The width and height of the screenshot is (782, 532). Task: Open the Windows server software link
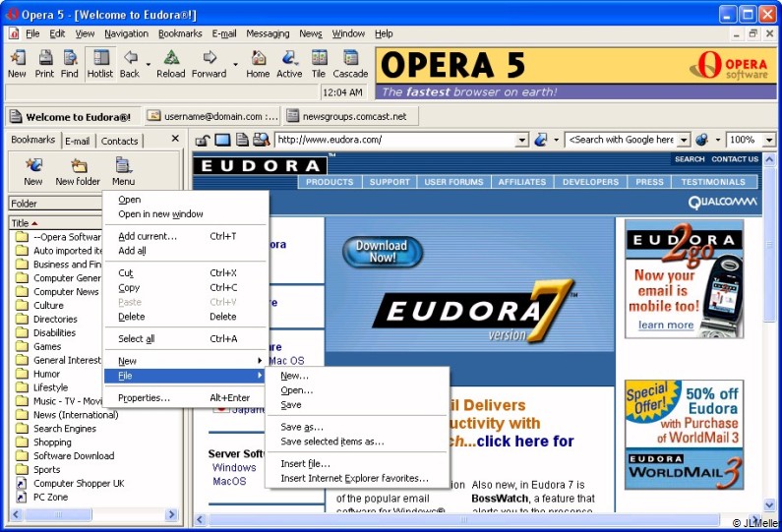coord(234,468)
